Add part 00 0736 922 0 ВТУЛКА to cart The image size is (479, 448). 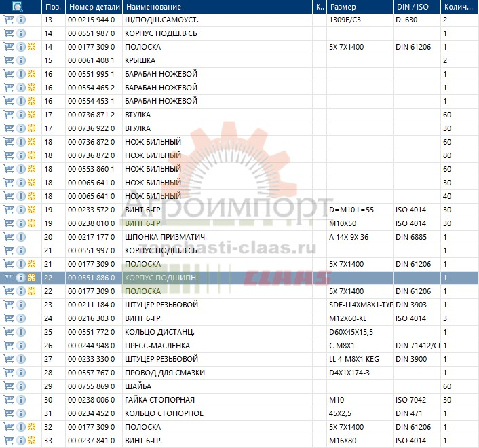[9, 128]
